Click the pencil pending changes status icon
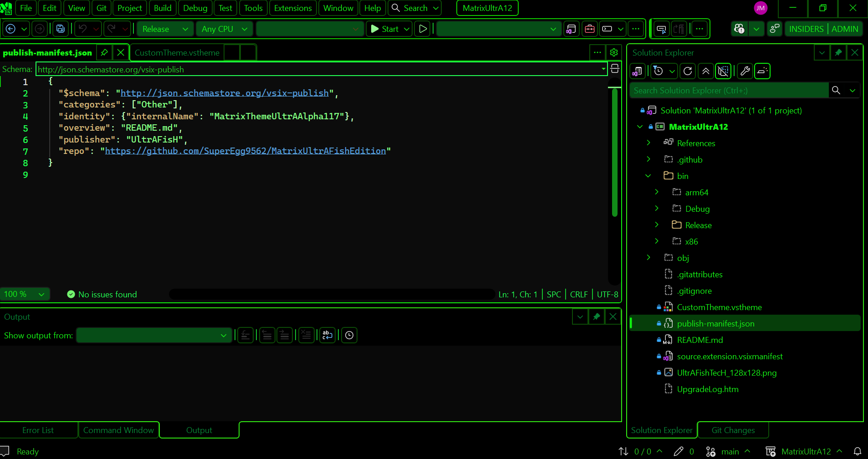 [679, 451]
